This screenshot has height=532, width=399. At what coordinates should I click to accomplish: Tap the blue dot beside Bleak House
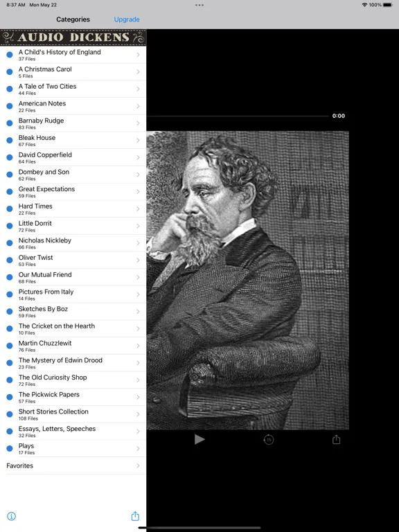pos(10,140)
